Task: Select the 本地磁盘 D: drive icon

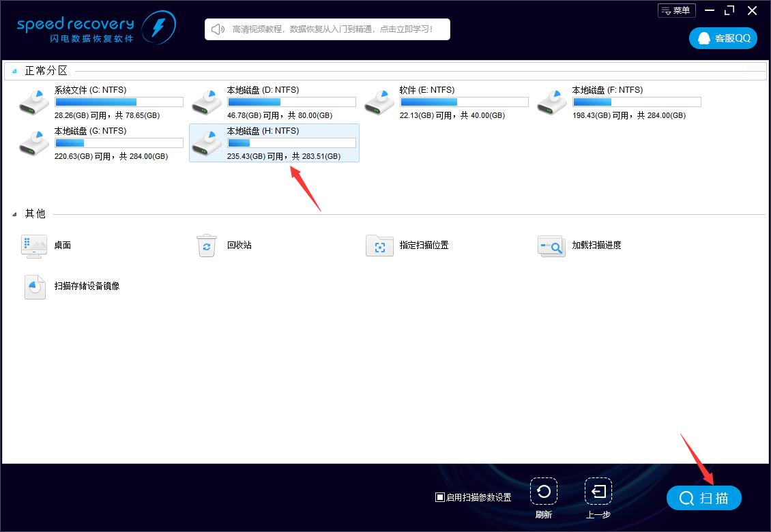Action: click(207, 102)
